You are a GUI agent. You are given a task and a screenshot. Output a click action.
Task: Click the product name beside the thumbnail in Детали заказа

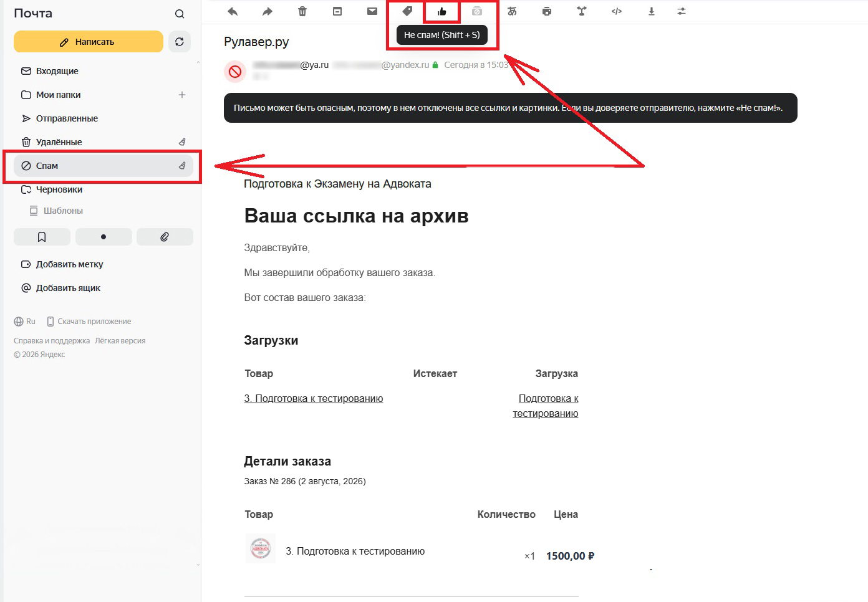point(355,551)
